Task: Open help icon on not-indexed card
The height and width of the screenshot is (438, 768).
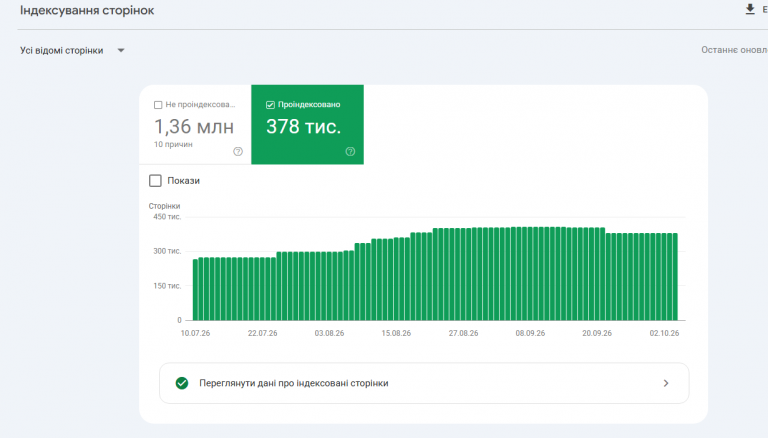Action: 238,151
